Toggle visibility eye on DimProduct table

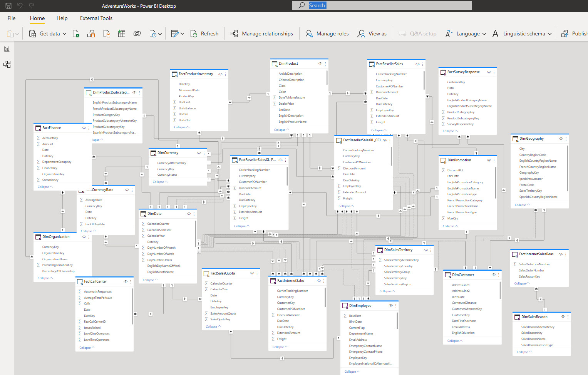(x=320, y=64)
